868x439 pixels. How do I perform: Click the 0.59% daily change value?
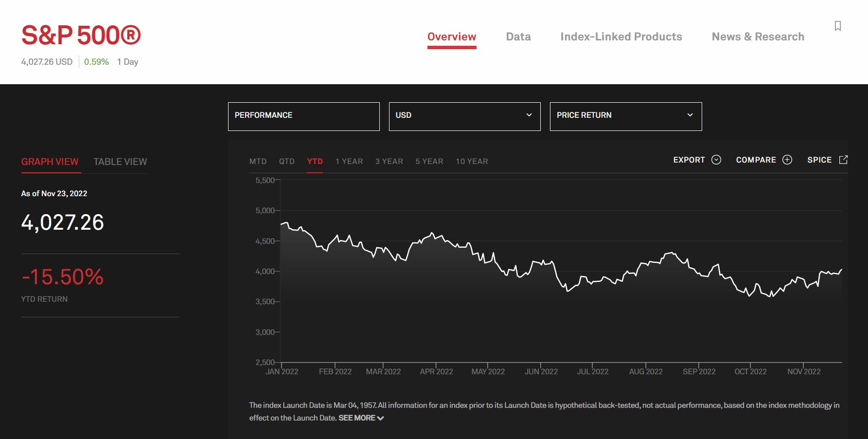click(x=96, y=62)
